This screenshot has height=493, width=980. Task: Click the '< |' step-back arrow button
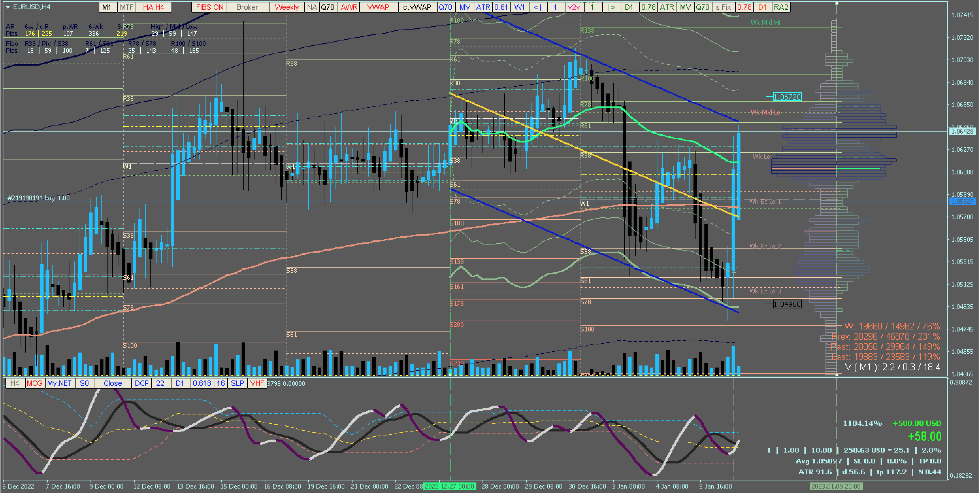(538, 7)
